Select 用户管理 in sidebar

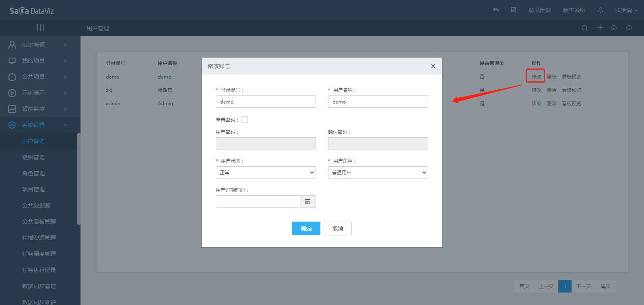[x=33, y=141]
